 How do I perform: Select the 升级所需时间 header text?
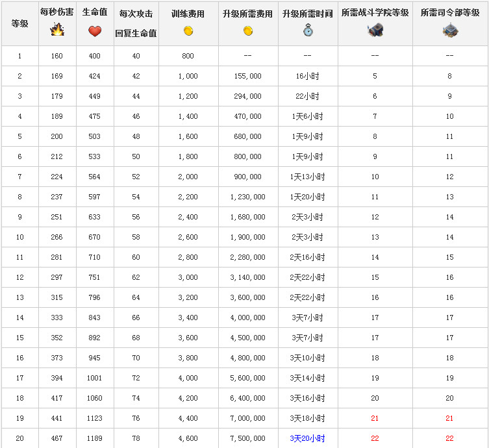coord(308,14)
